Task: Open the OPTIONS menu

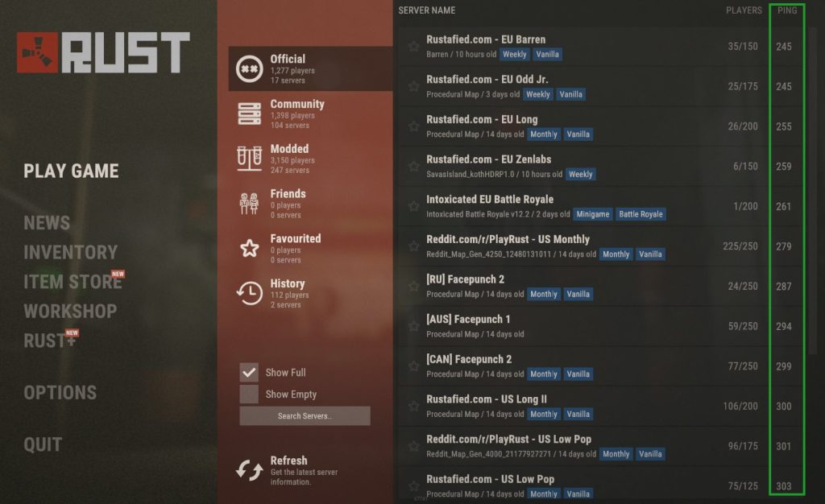Action: click(60, 393)
